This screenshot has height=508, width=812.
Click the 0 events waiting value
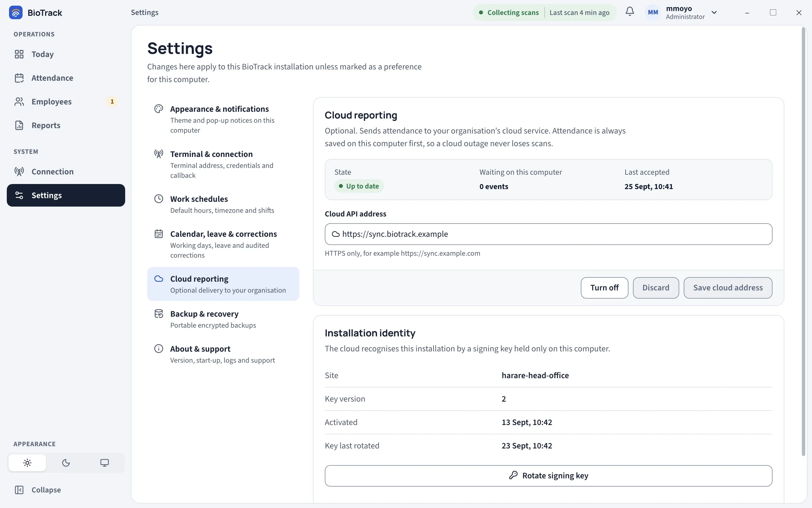(x=494, y=187)
